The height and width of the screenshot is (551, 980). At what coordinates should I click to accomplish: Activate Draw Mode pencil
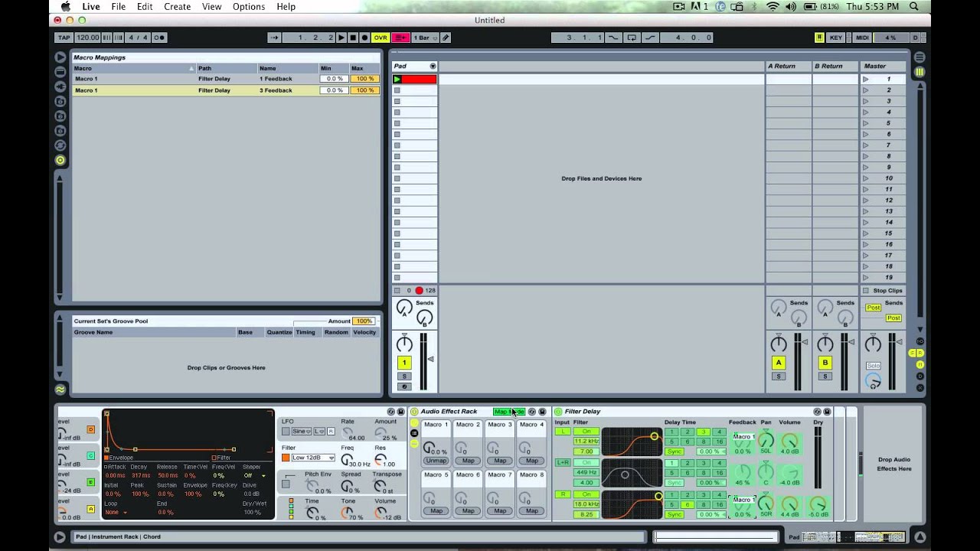(446, 37)
